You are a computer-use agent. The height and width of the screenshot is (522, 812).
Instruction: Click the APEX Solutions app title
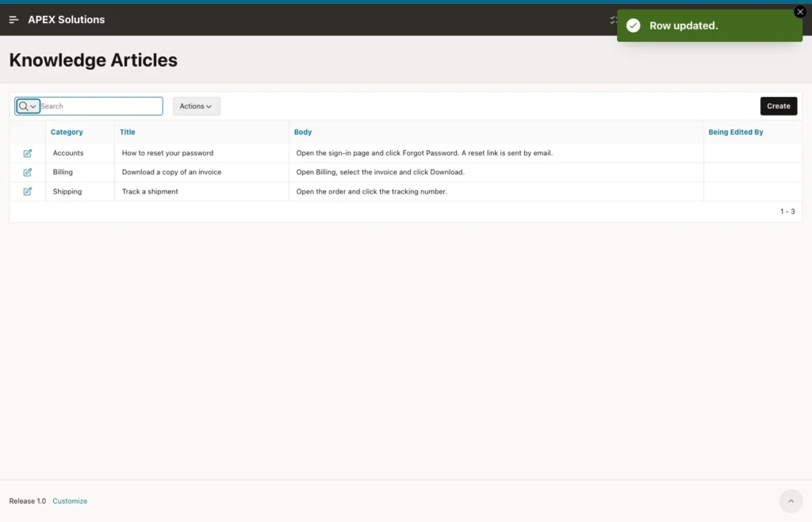(67, 20)
